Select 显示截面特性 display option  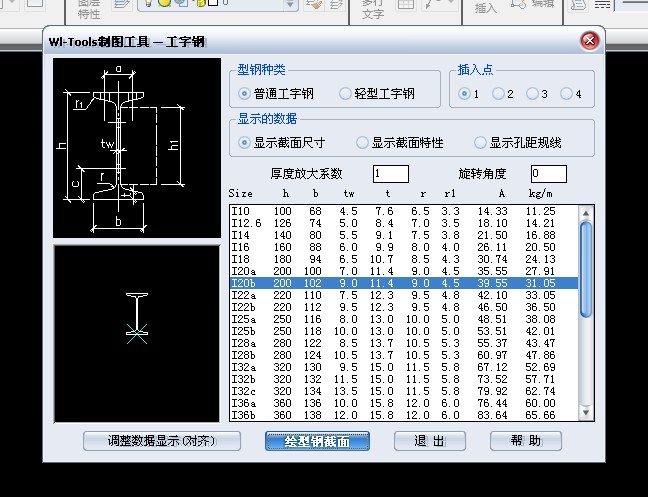(400, 143)
